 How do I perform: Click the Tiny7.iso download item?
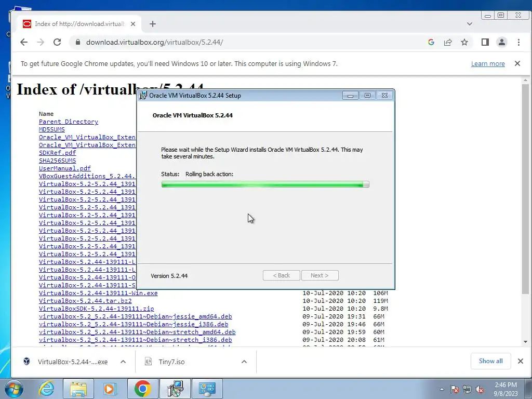[196, 362]
